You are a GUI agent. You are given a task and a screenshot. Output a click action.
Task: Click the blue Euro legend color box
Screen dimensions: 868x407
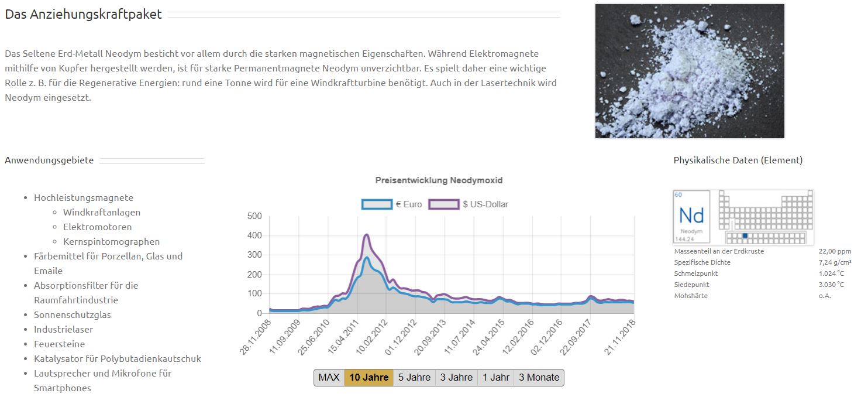[377, 204]
